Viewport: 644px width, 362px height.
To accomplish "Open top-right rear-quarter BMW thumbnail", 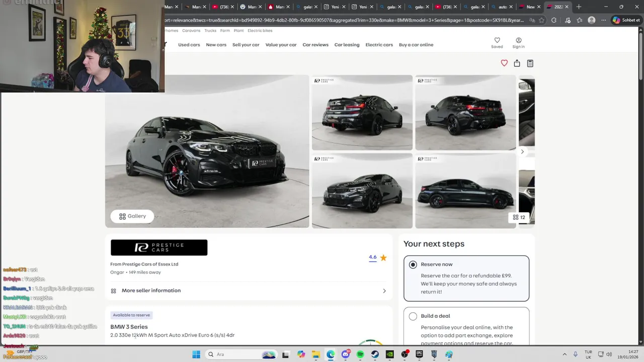I will click(465, 113).
